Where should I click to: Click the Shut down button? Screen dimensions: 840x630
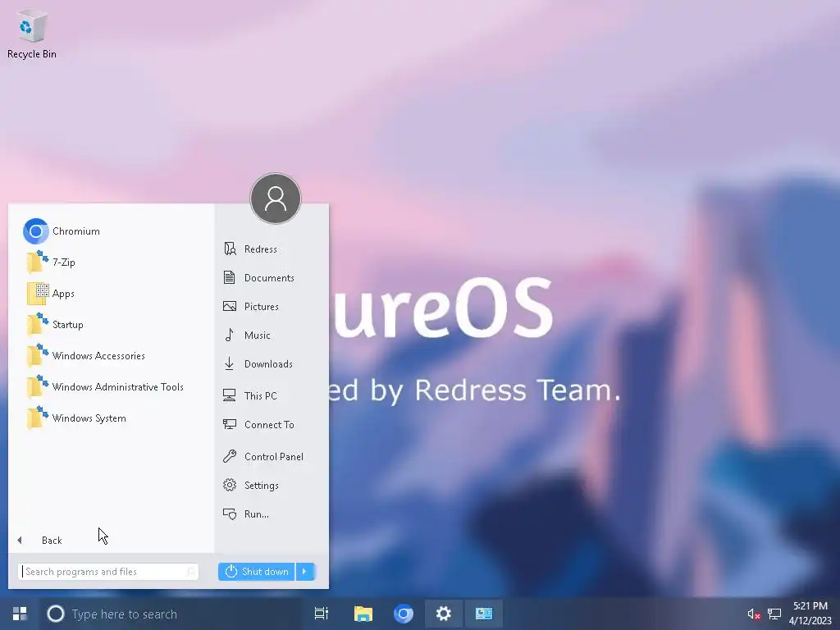click(x=257, y=572)
